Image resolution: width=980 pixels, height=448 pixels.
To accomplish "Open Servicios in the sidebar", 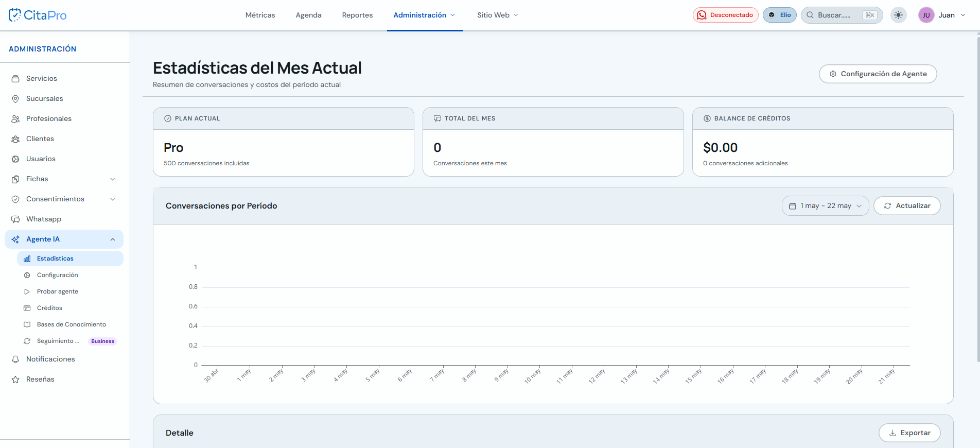I will [64, 78].
